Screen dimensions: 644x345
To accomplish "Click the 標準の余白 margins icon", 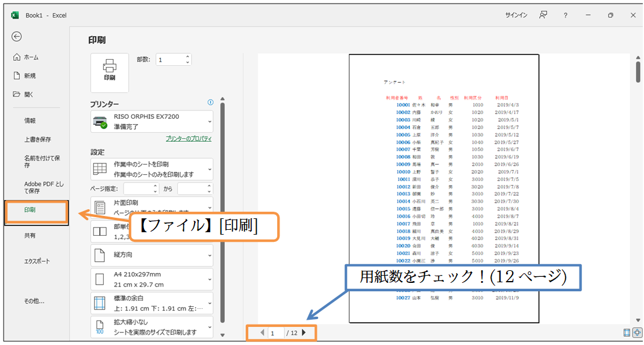I will (x=100, y=303).
